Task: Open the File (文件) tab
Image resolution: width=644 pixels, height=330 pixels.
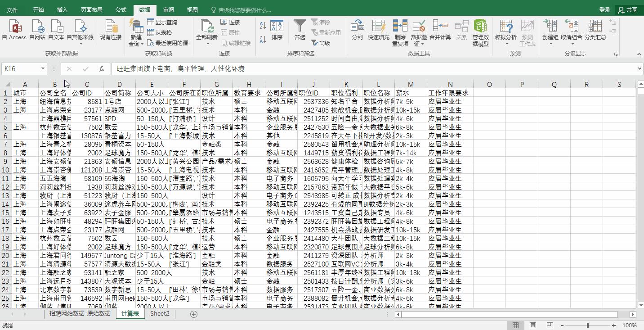Action: coord(12,9)
